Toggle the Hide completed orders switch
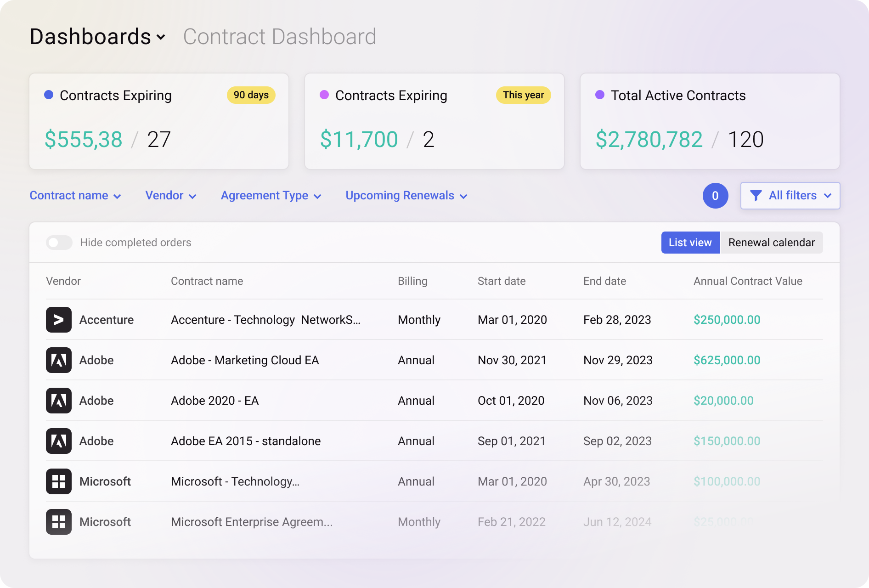 coord(59,243)
